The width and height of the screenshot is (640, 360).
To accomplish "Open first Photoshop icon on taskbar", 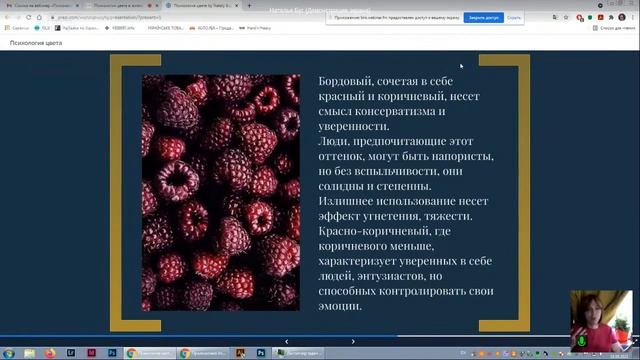I will tap(112, 353).
